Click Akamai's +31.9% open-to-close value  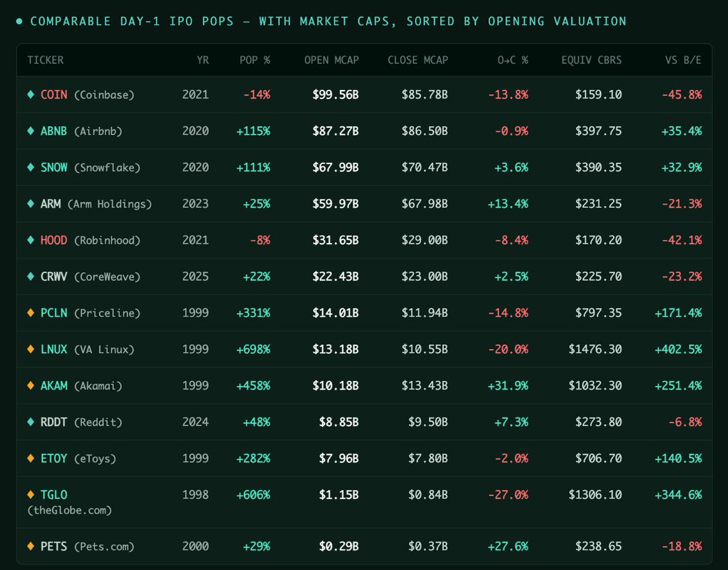[508, 385]
